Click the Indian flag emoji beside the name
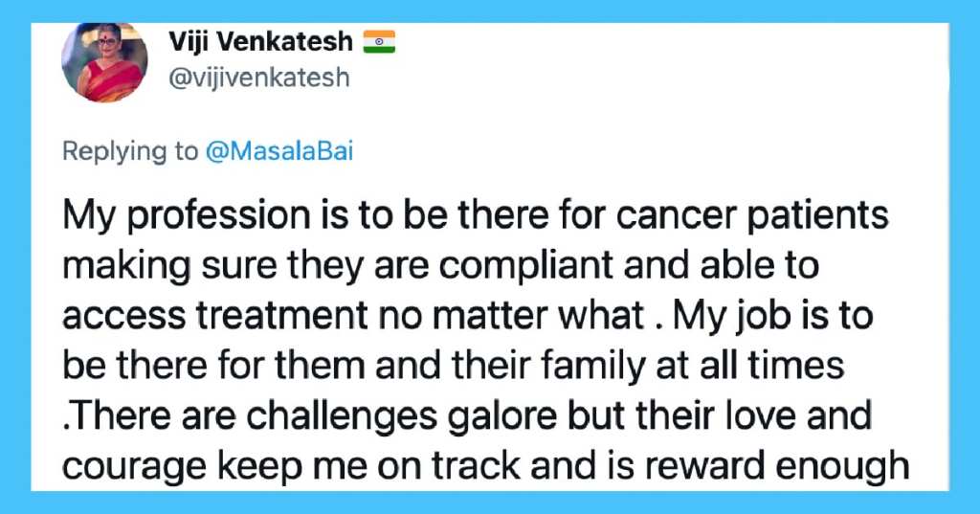 point(379,42)
